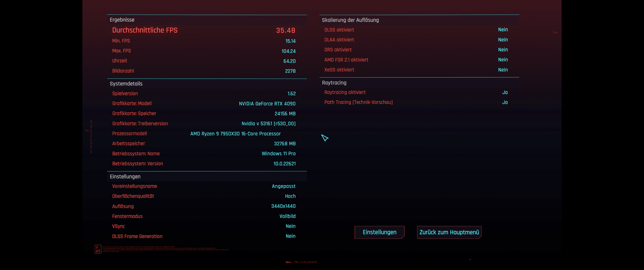The height and width of the screenshot is (270, 644).
Task: Click the Einstellungen section header on left
Action: 125,177
